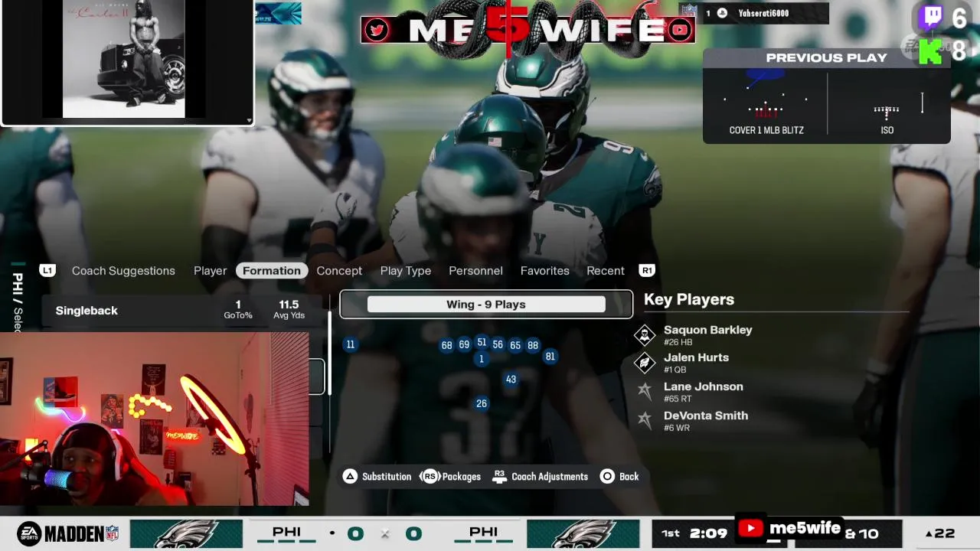Click player marker 88 in formation
Viewport: 980px width, 551px height.
533,345
